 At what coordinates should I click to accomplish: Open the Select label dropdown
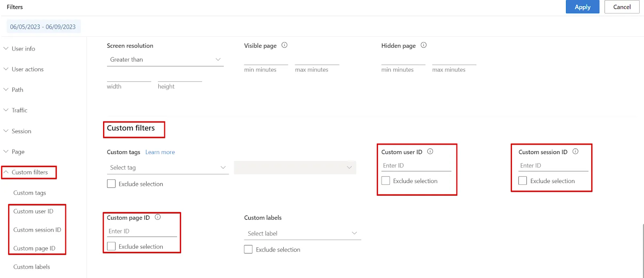(303, 233)
